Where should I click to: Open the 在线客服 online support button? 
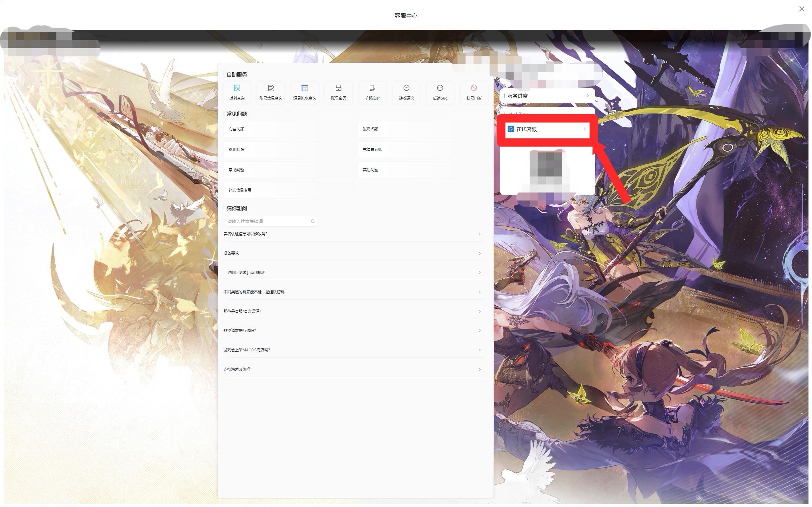547,129
